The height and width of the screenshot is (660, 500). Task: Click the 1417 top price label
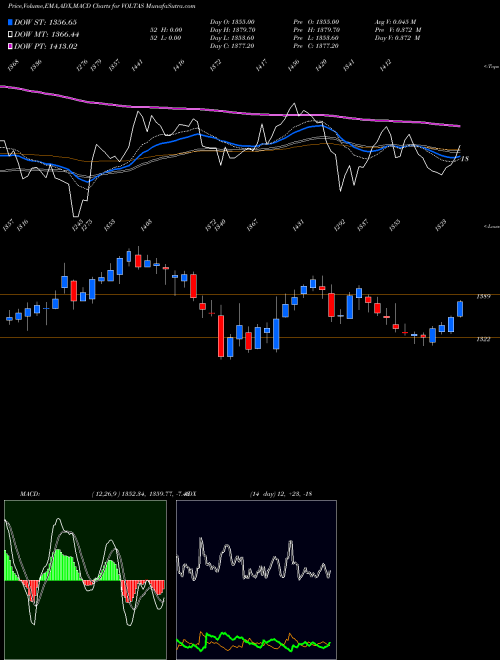[261, 66]
